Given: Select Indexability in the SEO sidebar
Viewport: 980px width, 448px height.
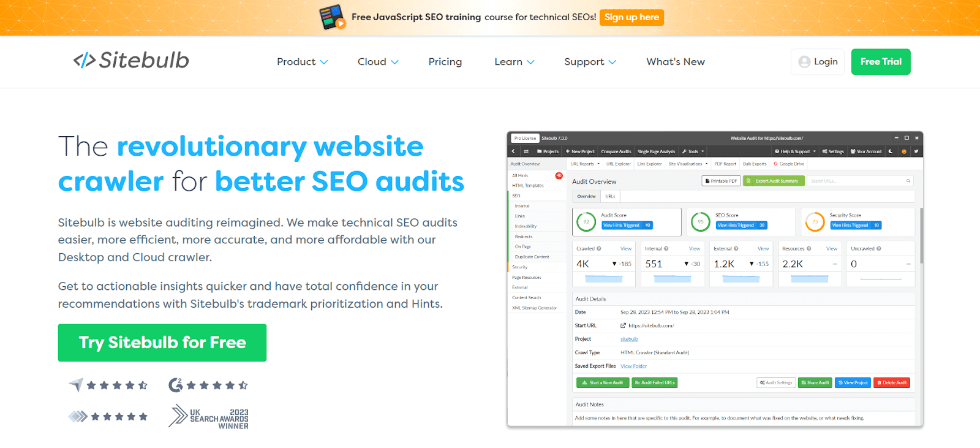Looking at the screenshot, I should coord(526,226).
